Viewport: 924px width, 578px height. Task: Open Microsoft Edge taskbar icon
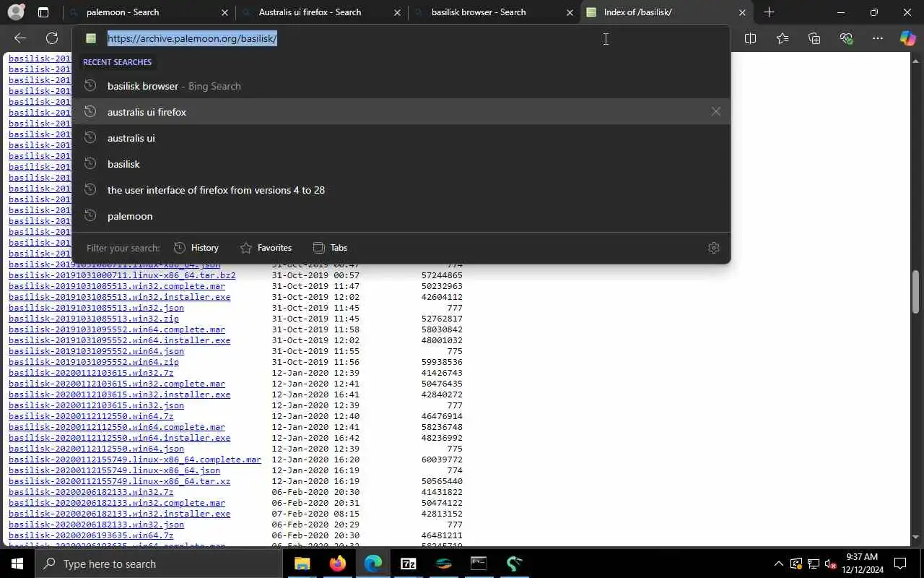(372, 564)
